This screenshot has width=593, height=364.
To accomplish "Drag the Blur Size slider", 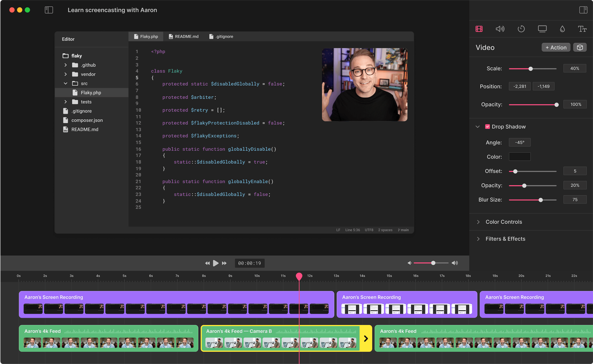I will 542,200.
